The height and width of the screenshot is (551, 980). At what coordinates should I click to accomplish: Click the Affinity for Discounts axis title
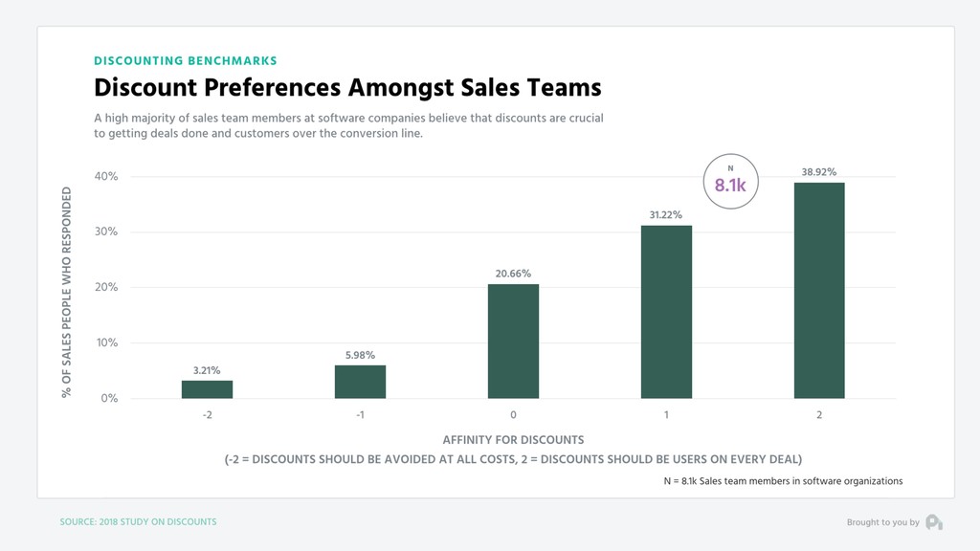click(513, 440)
